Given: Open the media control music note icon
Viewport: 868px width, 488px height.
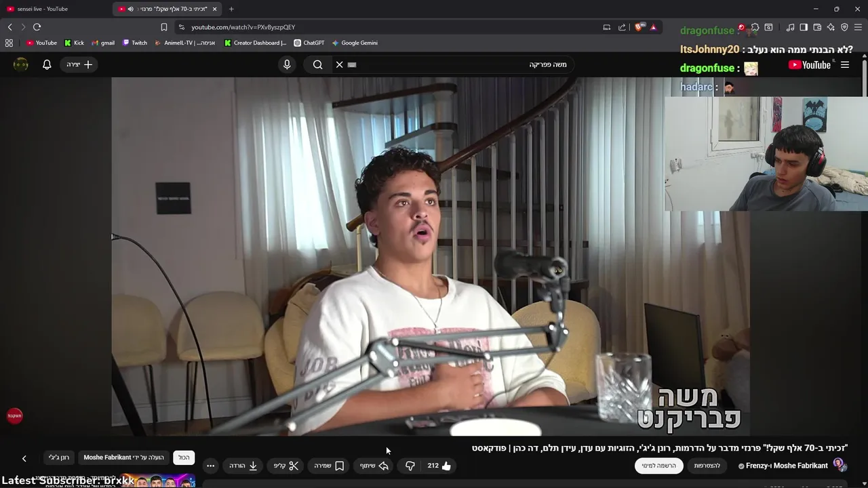Looking at the screenshot, I should click(x=790, y=27).
